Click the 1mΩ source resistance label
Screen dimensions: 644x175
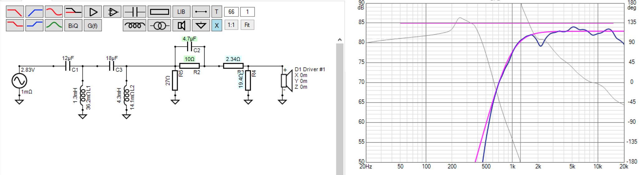point(26,92)
